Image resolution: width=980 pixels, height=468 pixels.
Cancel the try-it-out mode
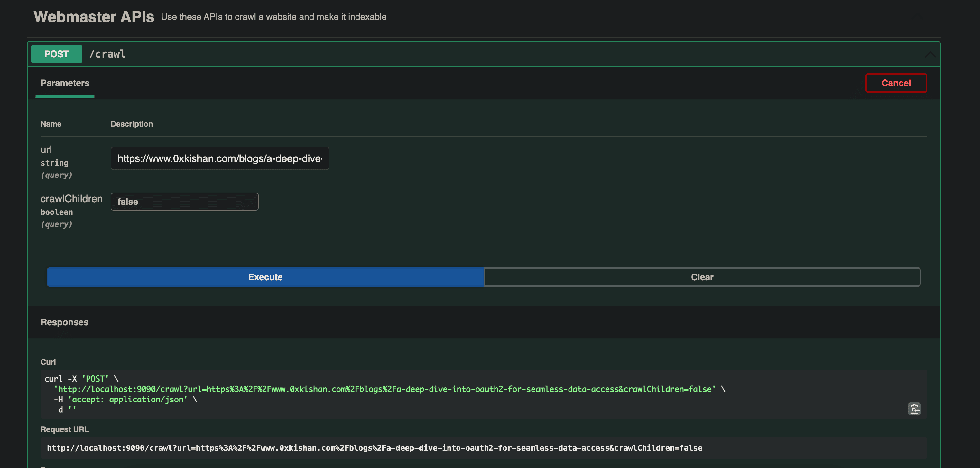[x=896, y=83]
